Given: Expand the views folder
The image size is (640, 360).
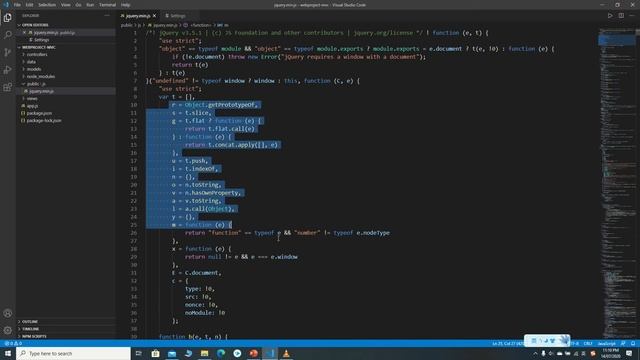Looking at the screenshot, I should 32,98.
